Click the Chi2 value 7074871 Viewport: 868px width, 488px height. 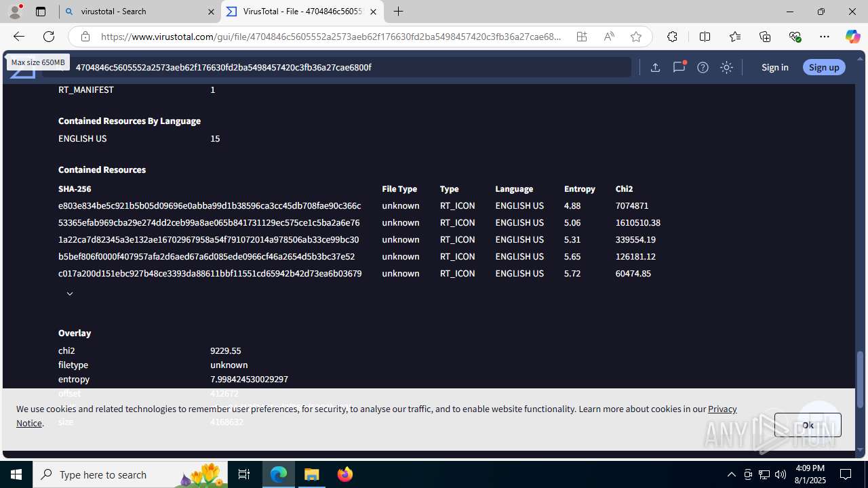[632, 205]
